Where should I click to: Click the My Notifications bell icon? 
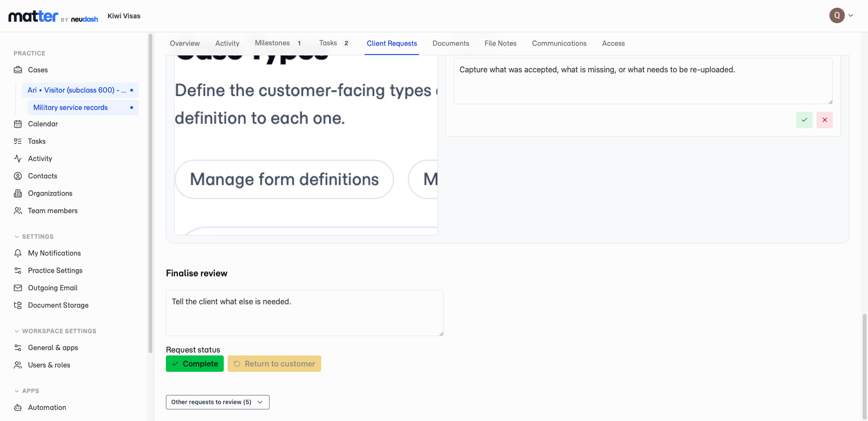[x=18, y=253]
